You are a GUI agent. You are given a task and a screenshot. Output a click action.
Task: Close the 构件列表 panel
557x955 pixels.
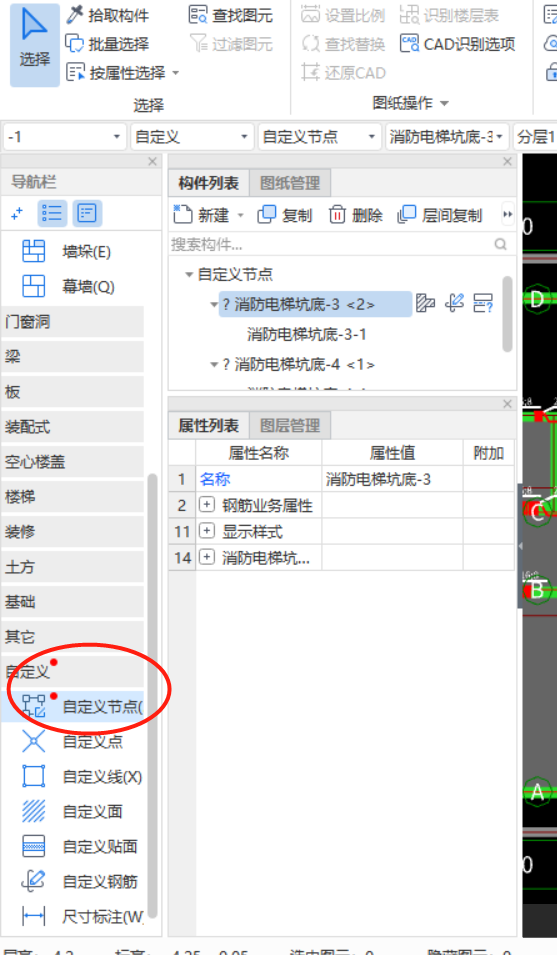[x=507, y=161]
